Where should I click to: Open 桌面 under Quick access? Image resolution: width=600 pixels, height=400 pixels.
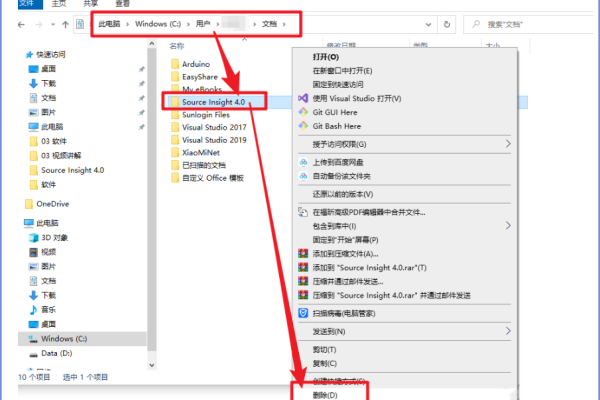tap(49, 69)
